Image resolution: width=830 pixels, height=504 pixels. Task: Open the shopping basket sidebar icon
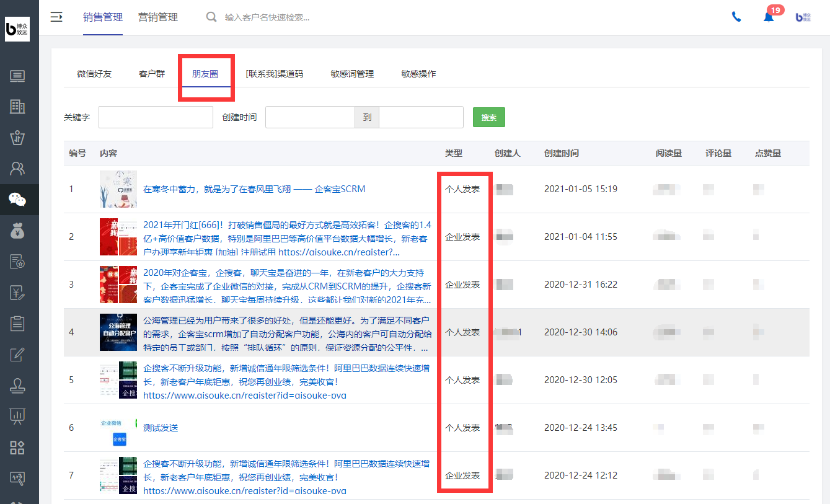(x=17, y=138)
